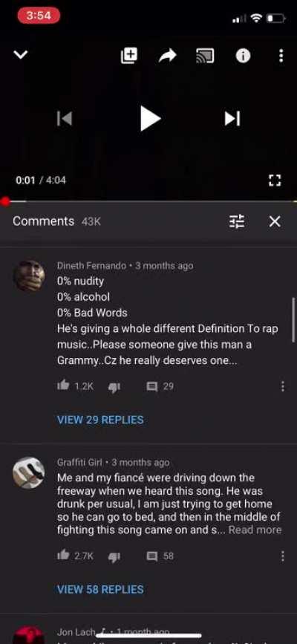Image resolution: width=297 pixels, height=644 pixels.
Task: Share the video with the arrow icon
Action: pyautogui.click(x=168, y=56)
